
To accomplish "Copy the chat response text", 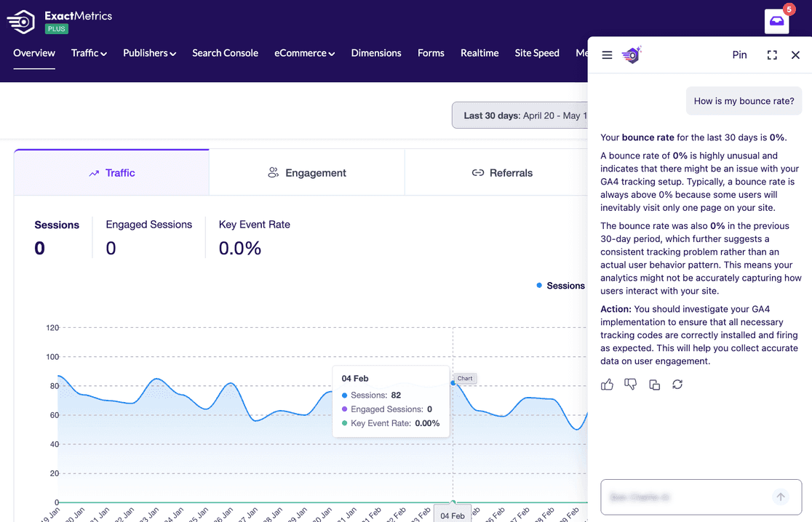I will pos(654,385).
